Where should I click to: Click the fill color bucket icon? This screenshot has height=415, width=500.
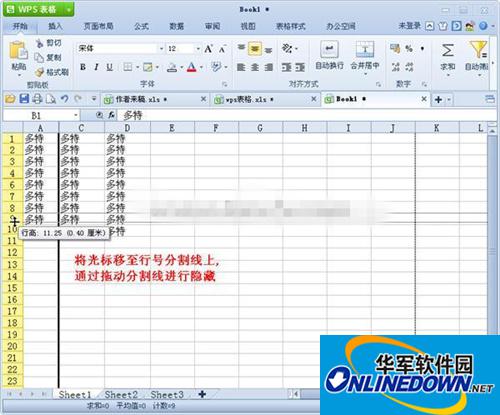click(x=172, y=68)
